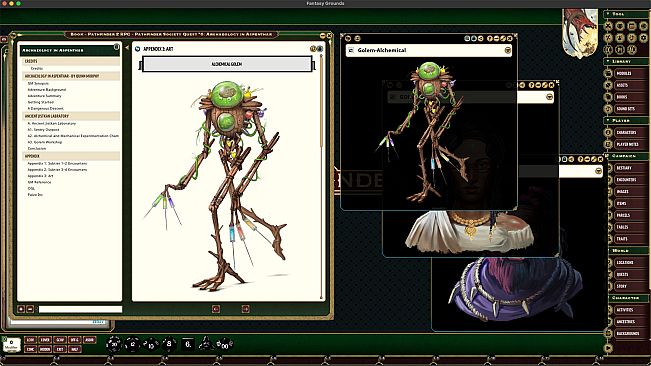Roll the d20 die

(113, 344)
